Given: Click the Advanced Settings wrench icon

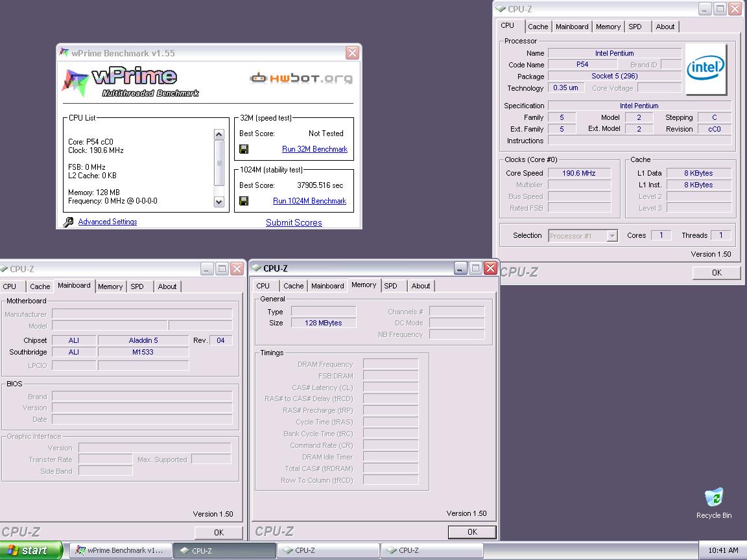Looking at the screenshot, I should pos(68,222).
